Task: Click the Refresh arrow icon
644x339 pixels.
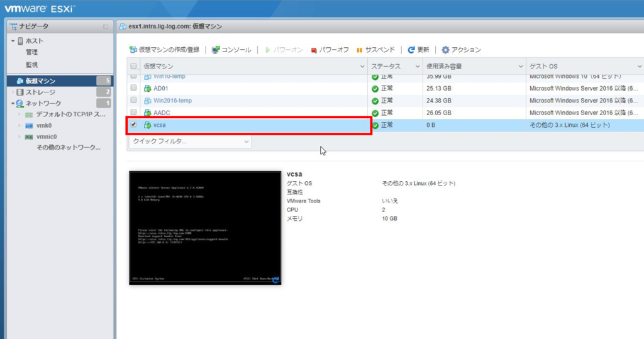Action: pos(411,50)
